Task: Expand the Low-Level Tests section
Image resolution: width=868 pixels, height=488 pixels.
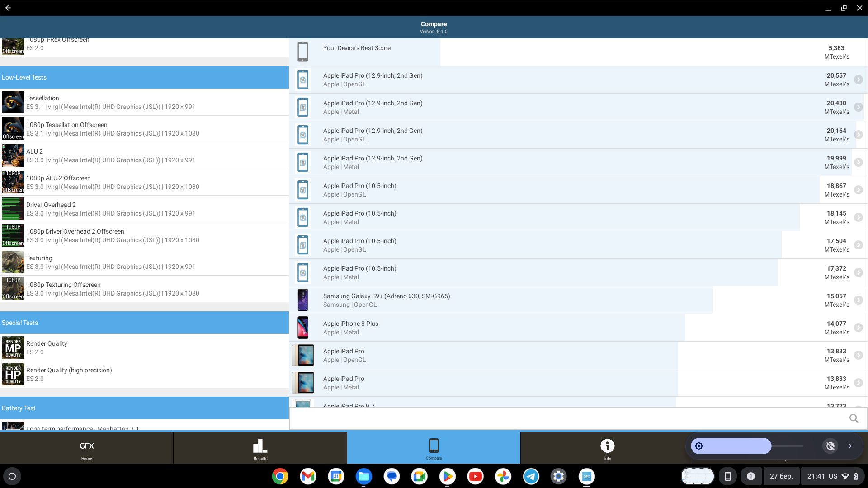Action: [x=144, y=77]
